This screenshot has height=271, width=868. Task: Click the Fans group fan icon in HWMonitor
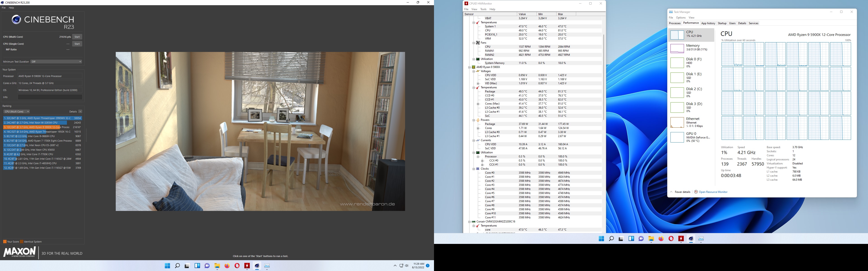point(478,43)
